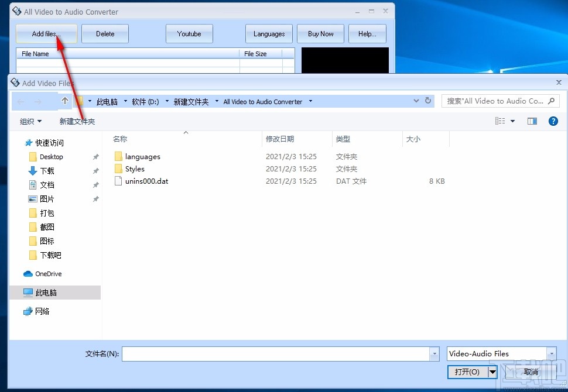Viewport: 568px width, 392px height.
Task: Click the 新建文件夹 command
Action: tap(77, 121)
